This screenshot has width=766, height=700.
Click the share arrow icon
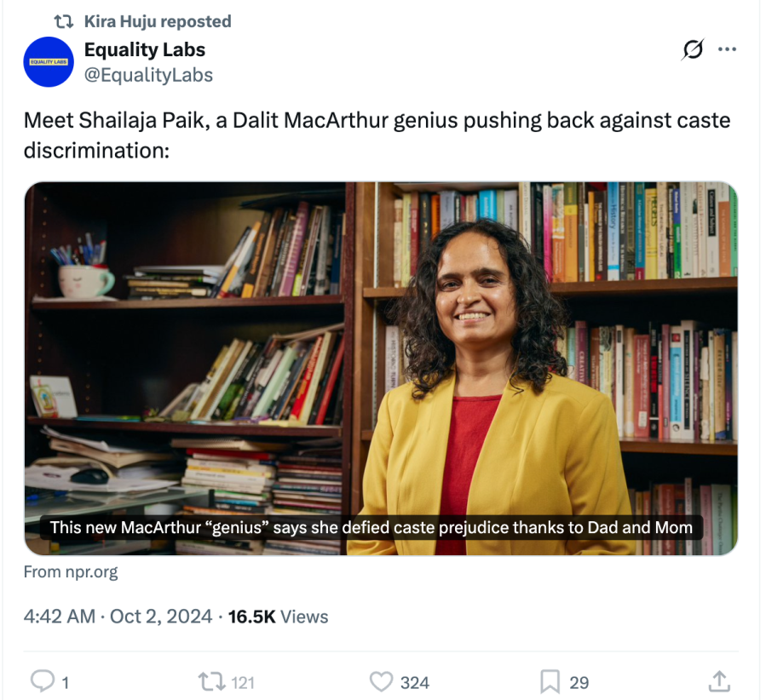point(719,681)
